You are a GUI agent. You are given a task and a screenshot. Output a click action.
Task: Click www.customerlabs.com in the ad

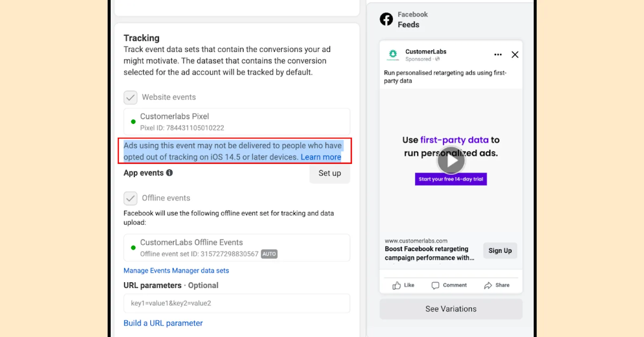416,241
